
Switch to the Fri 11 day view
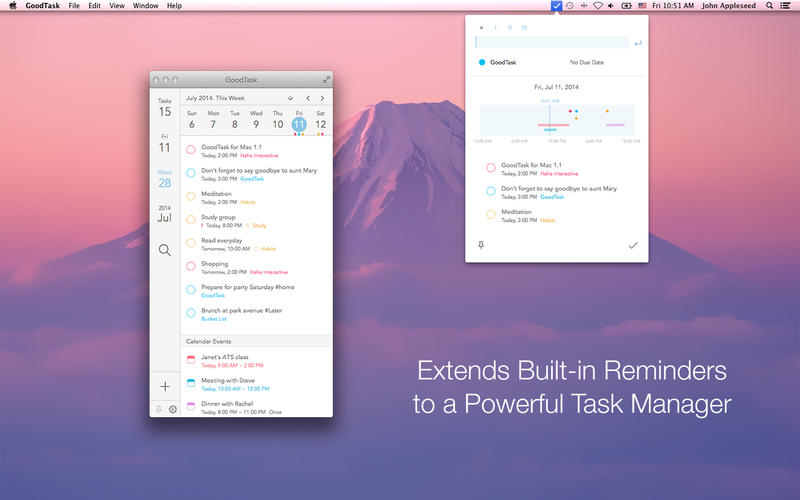pos(165,144)
